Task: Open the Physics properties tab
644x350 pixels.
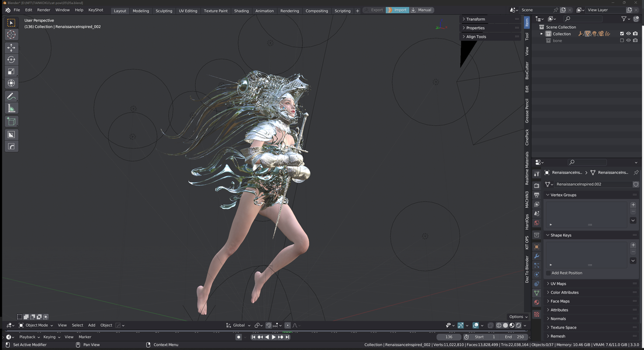Action: pos(537,274)
